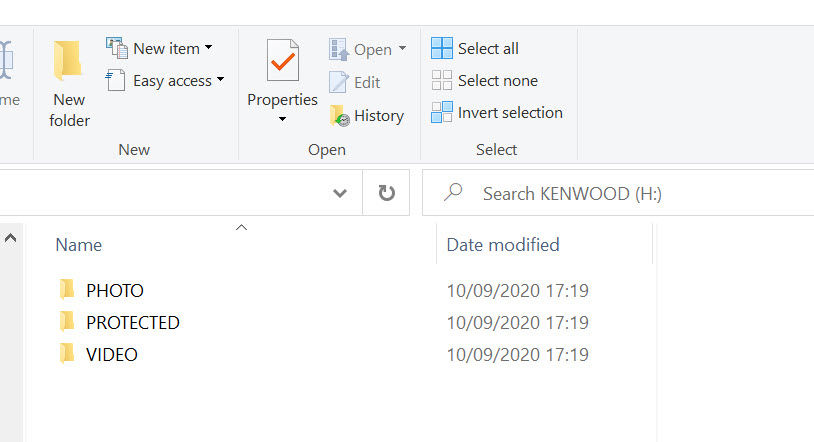
Task: Click the Edit ribbon icon
Action: tap(340, 82)
